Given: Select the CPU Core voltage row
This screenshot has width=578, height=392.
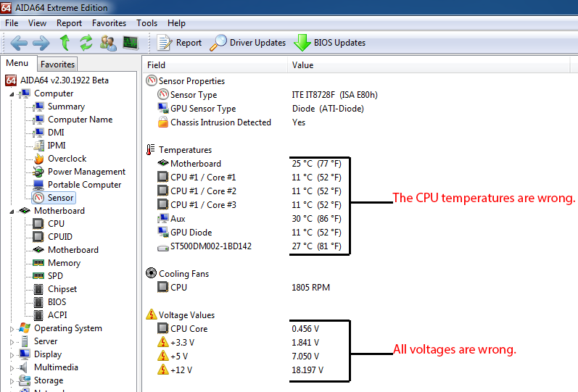Looking at the screenshot, I should 238,329.
